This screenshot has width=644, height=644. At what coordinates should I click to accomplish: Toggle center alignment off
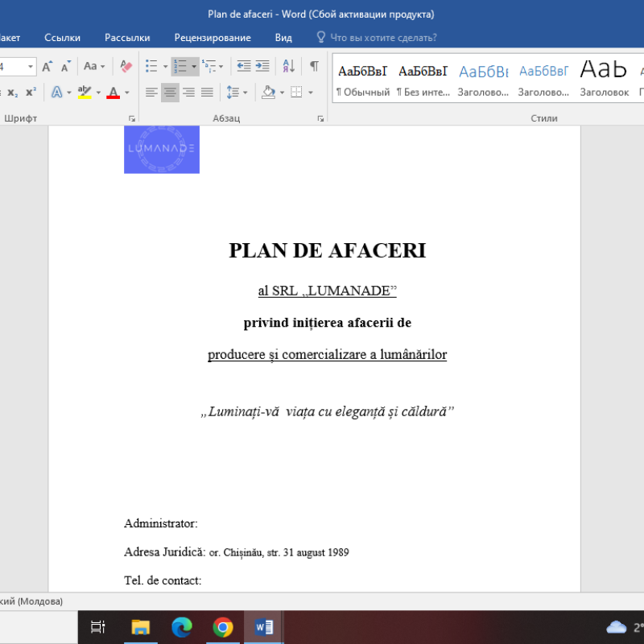tap(168, 92)
